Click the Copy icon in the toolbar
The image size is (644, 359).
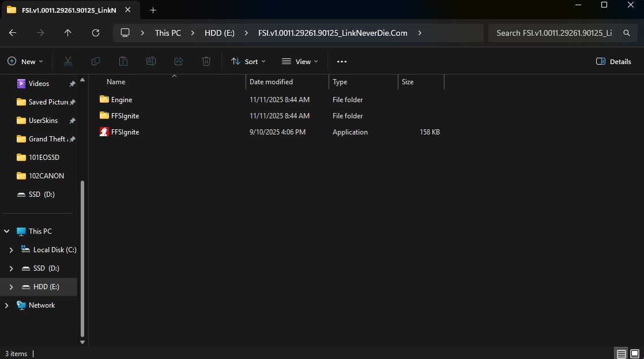coord(95,61)
